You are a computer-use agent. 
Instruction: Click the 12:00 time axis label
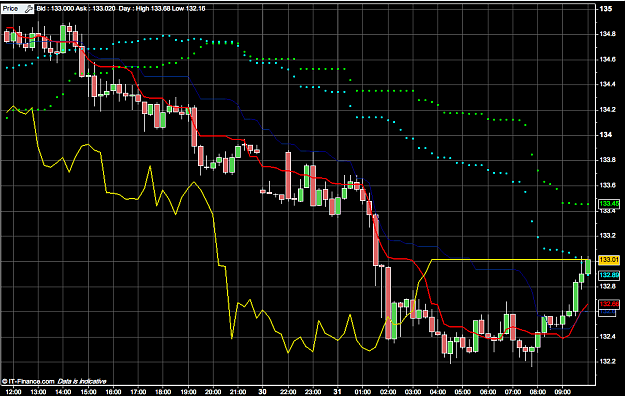point(13,392)
